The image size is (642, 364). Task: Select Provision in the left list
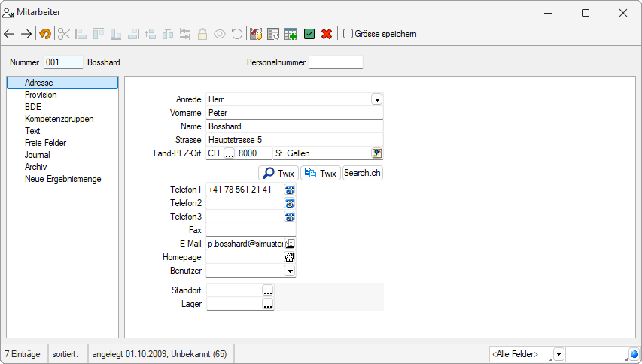pyautogui.click(x=41, y=95)
